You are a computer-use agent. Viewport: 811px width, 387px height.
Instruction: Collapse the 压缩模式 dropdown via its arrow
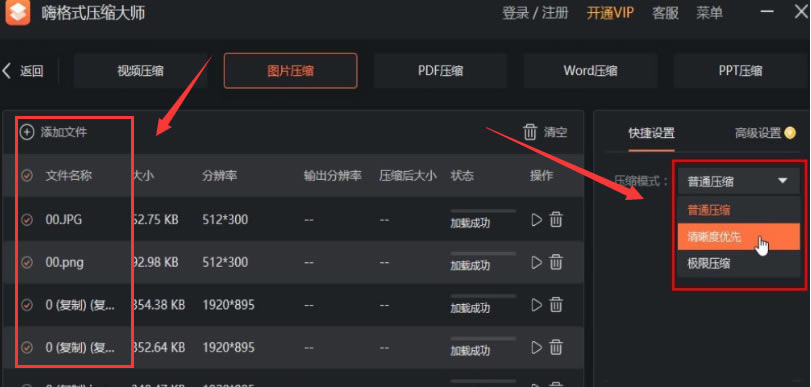(x=783, y=181)
